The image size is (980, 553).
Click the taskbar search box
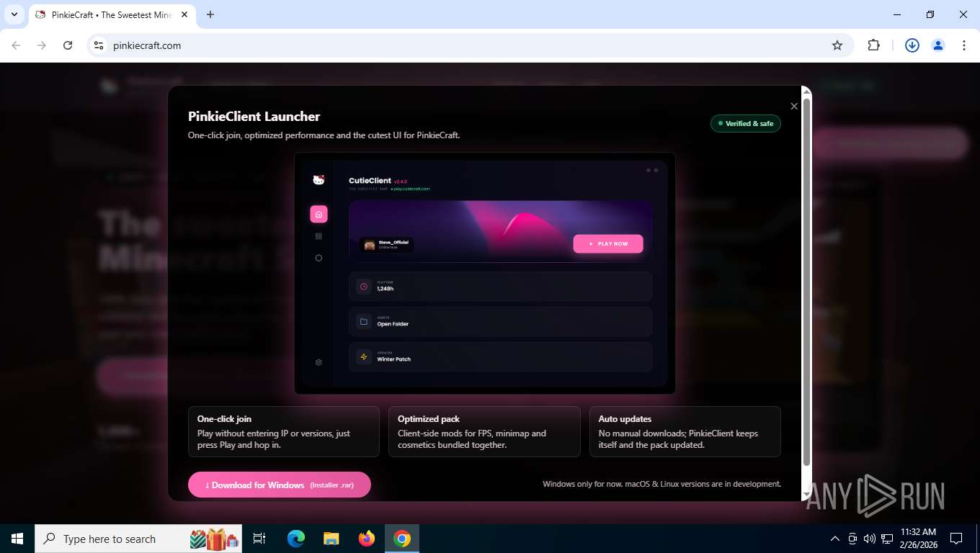coord(139,539)
